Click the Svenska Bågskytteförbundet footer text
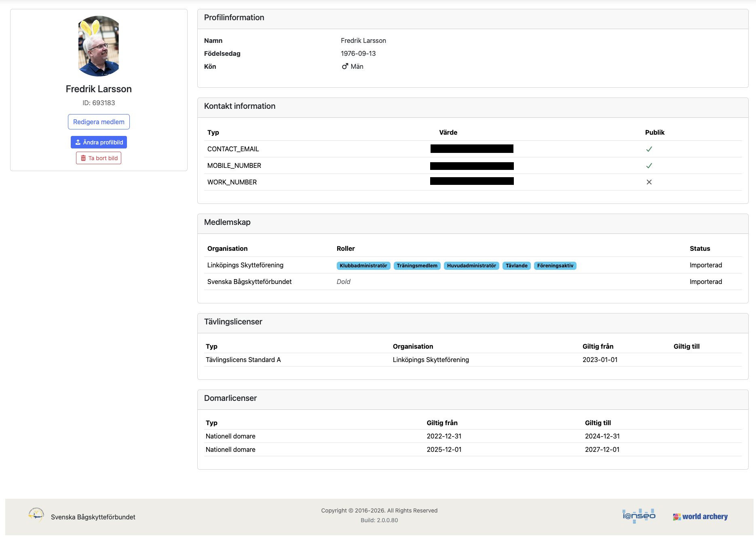The width and height of the screenshot is (756, 538). click(93, 517)
